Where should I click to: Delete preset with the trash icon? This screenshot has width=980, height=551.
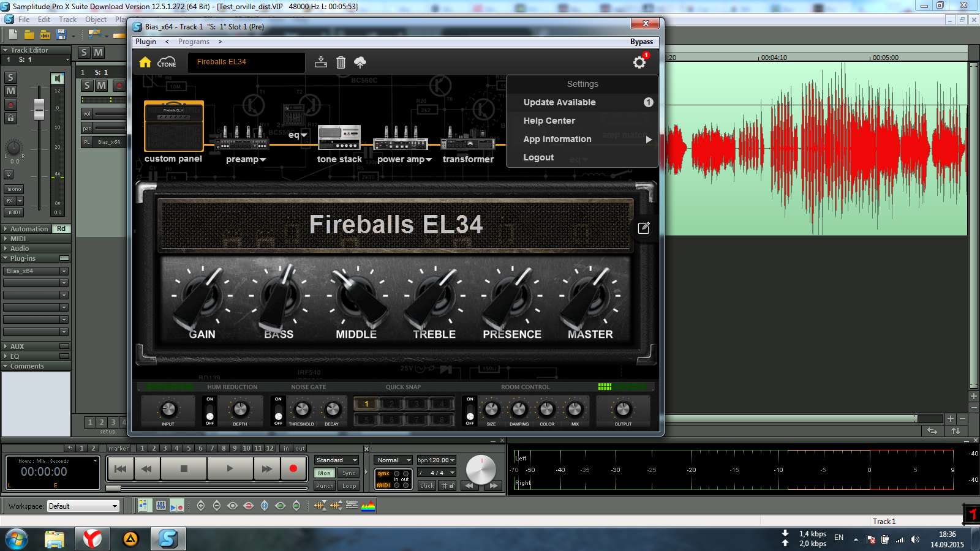click(x=341, y=62)
